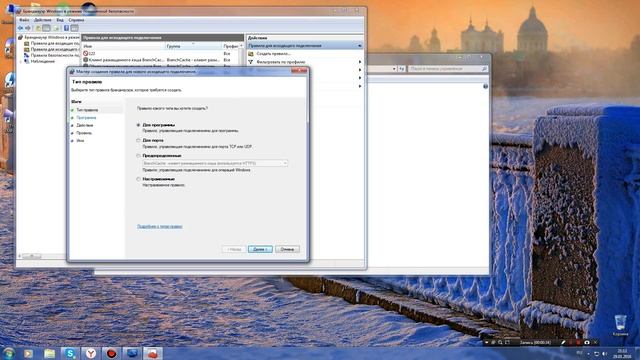Expand the Filter by profile submenu arrow

(x=360, y=62)
